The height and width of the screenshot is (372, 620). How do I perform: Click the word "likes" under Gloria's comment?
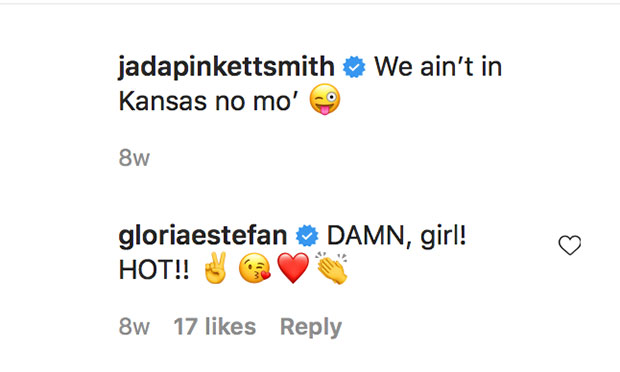231,327
